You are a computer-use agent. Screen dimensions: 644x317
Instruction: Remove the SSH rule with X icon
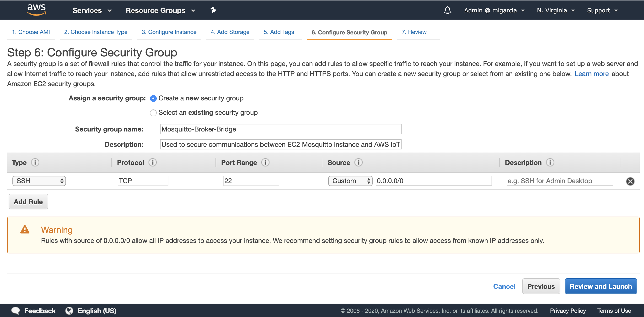coord(630,181)
